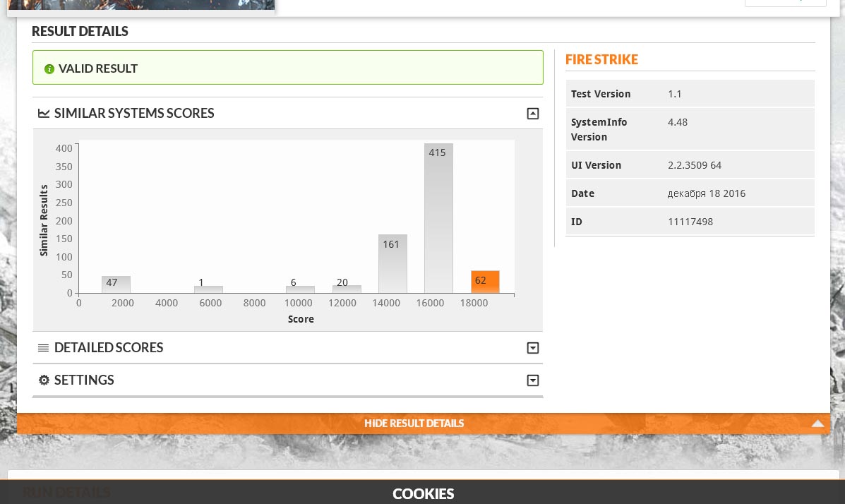Screen dimensions: 845x504
Task: Click the Test Version value 1.1
Action: [x=675, y=94]
